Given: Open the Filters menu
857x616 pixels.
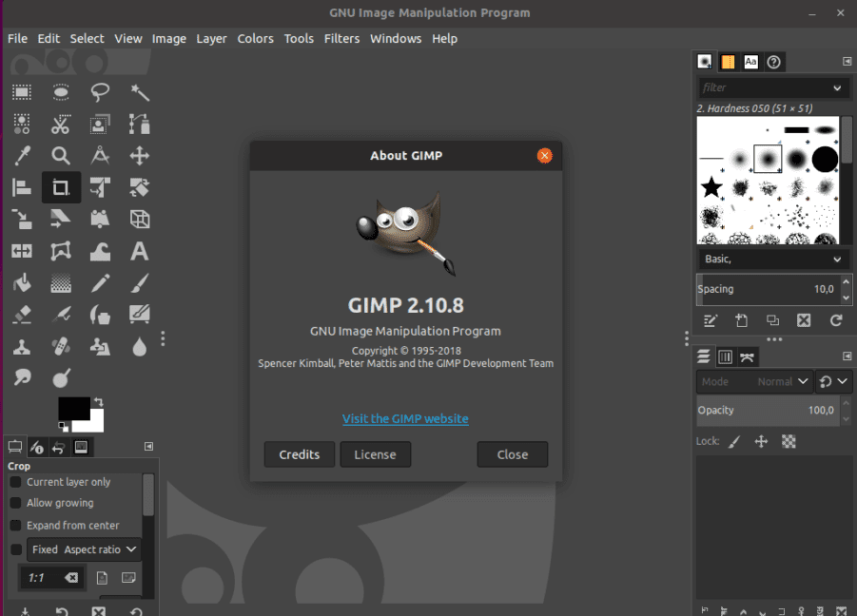Looking at the screenshot, I should coord(341,38).
